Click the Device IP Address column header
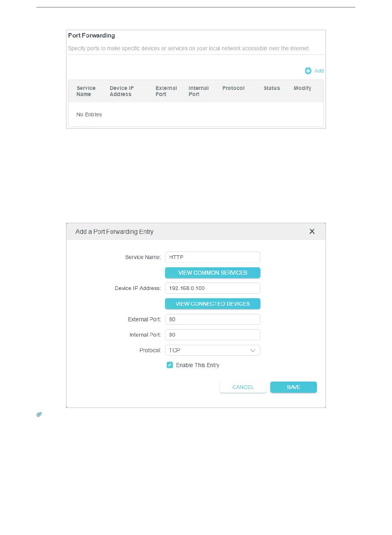Screen dimensions: 392x535 [x=121, y=91]
